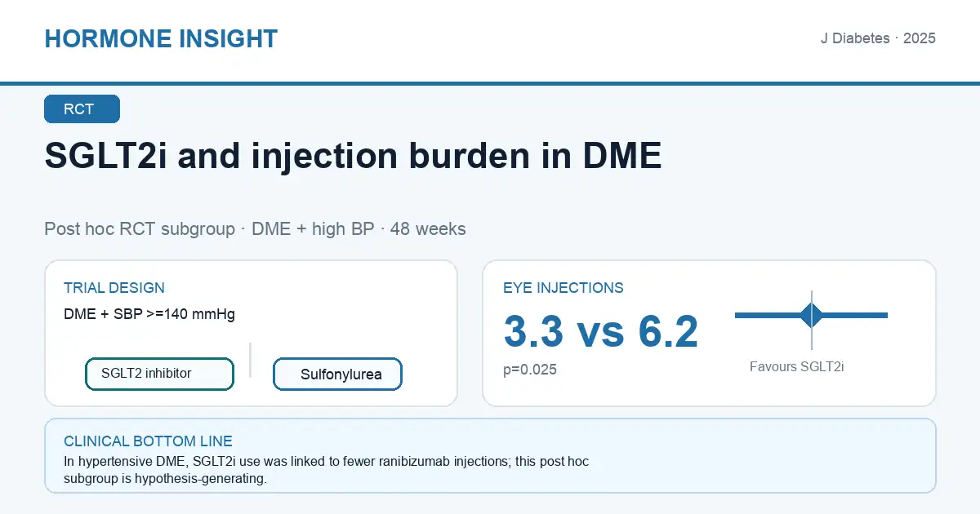Click the confidence interval horizontal bar

click(812, 315)
